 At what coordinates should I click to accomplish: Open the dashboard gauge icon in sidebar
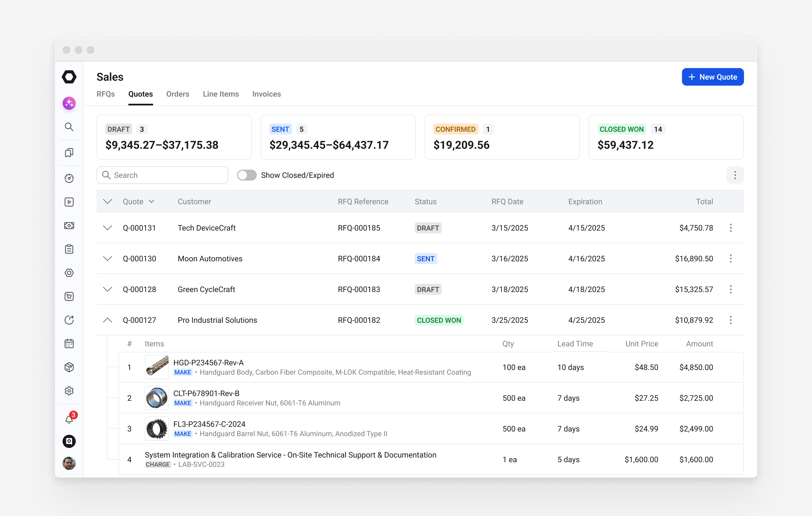click(69, 178)
